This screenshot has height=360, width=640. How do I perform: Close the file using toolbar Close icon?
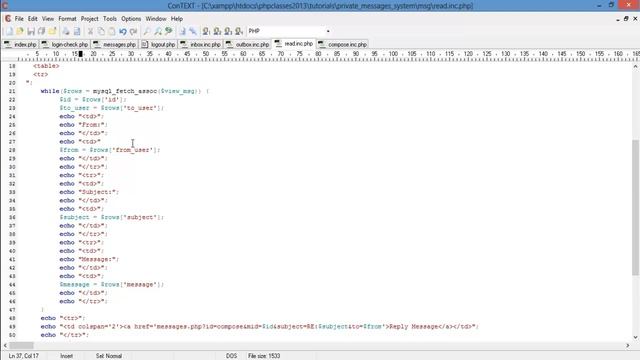coord(52,31)
